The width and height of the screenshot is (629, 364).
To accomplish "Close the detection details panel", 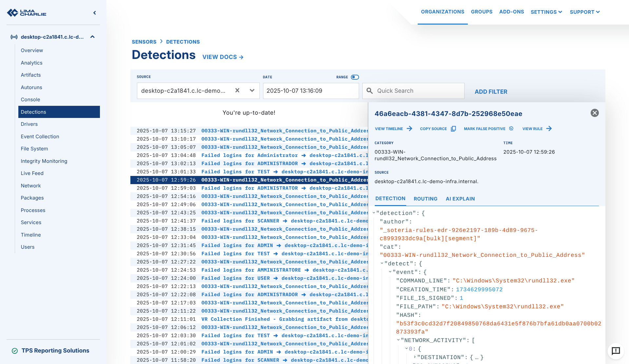I will [595, 113].
